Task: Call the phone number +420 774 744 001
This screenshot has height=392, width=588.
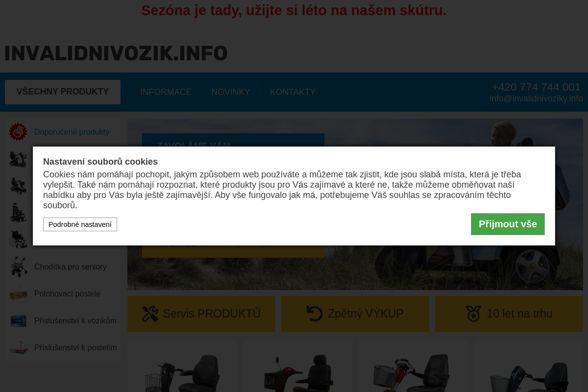Action: 536,87
